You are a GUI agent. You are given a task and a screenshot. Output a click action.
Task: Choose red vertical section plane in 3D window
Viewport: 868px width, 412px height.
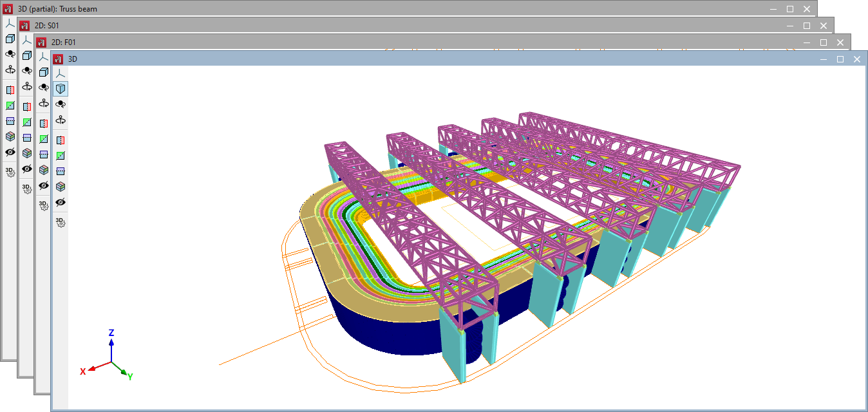coord(61,140)
